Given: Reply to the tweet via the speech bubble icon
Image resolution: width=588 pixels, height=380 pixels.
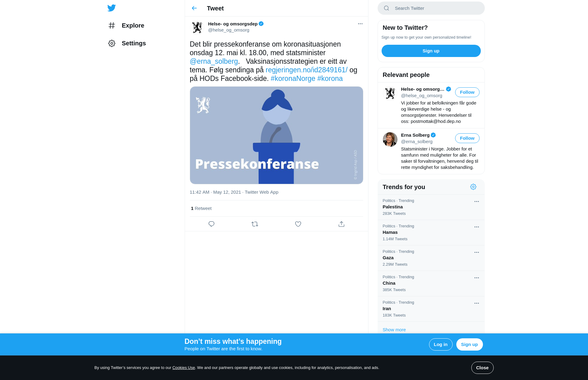Looking at the screenshot, I should click(x=211, y=224).
